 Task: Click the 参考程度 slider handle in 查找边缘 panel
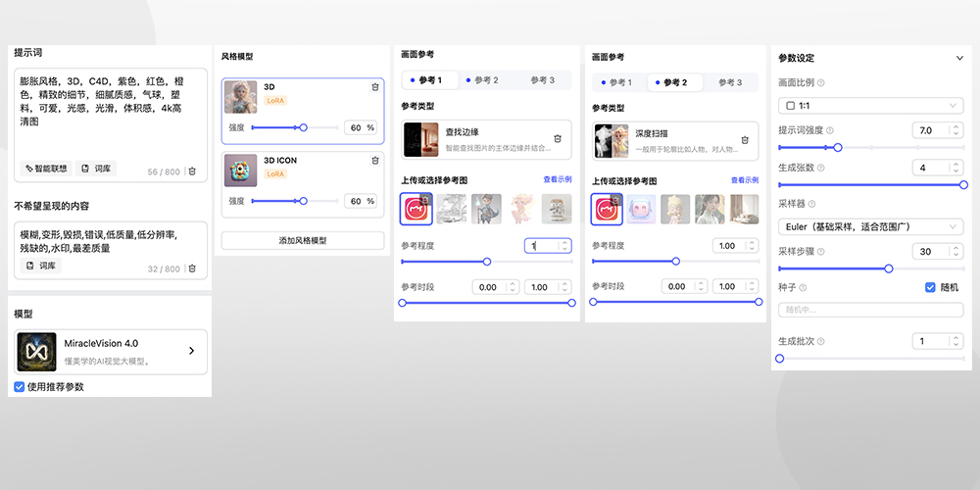(x=487, y=262)
